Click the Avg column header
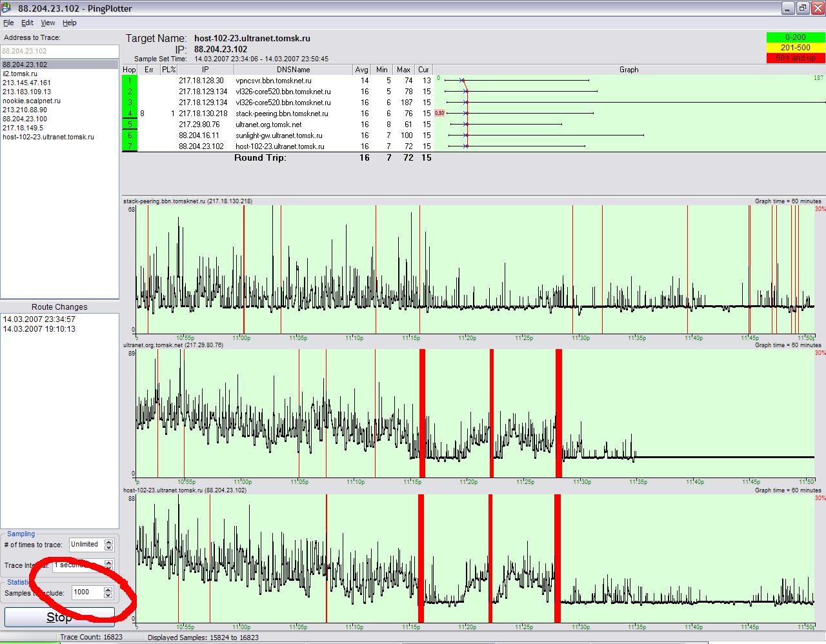Screen dimensions: 826x644 click(361, 70)
